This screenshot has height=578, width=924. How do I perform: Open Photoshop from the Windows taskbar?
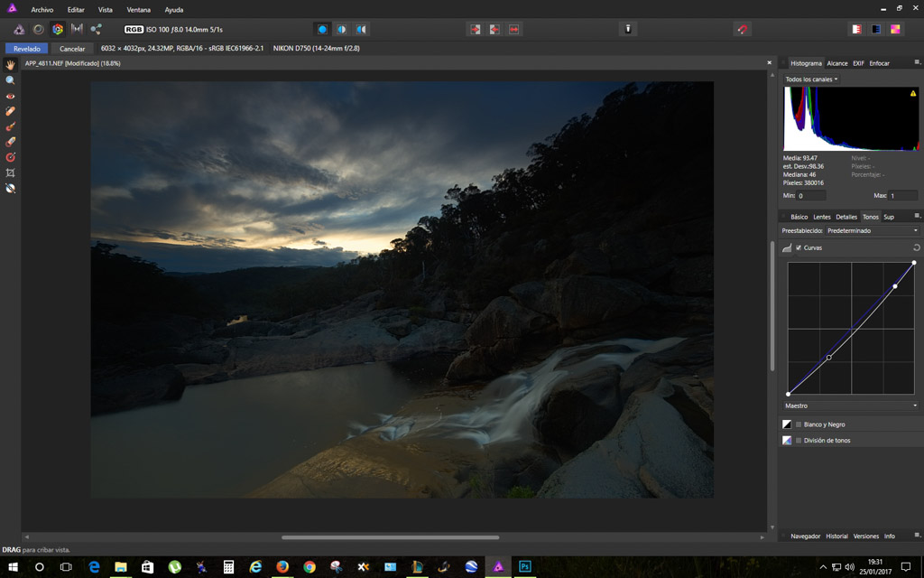coord(524,566)
